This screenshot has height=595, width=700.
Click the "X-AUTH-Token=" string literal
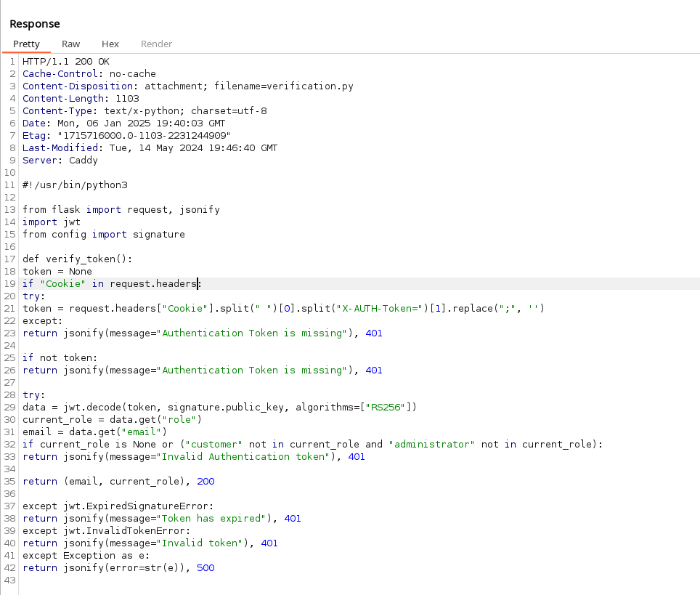380,309
